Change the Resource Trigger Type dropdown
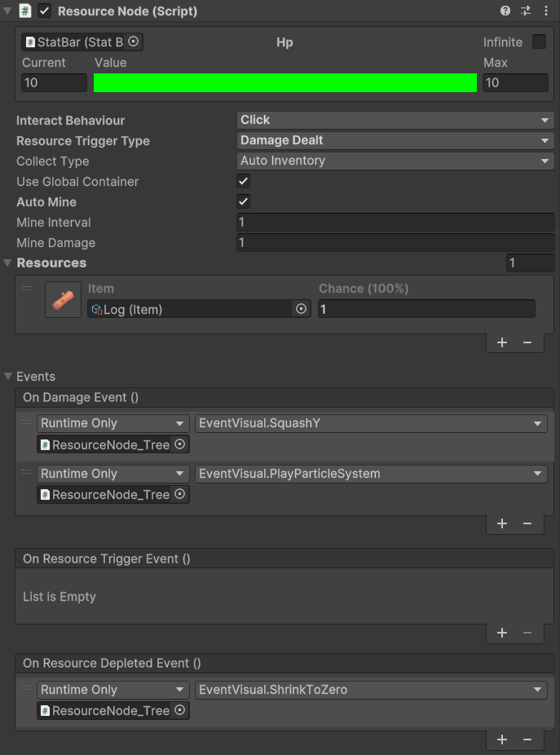Screen dimensions: 560x755 395,140
